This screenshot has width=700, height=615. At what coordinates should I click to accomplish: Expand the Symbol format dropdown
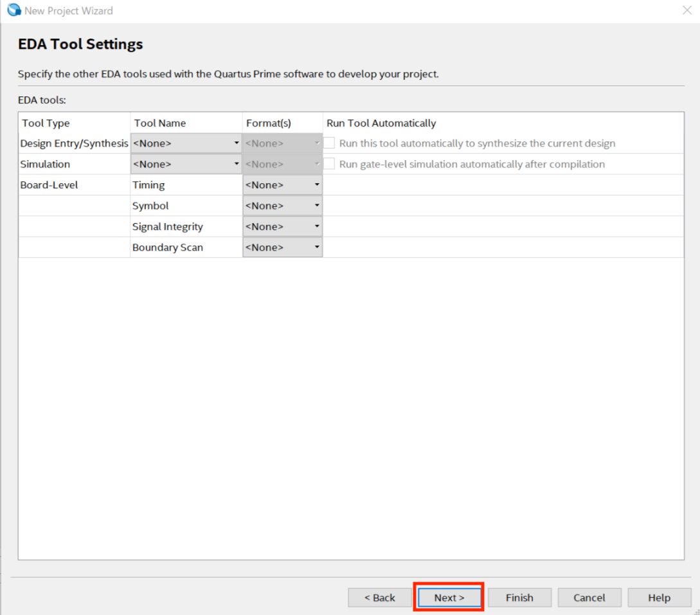click(282, 206)
